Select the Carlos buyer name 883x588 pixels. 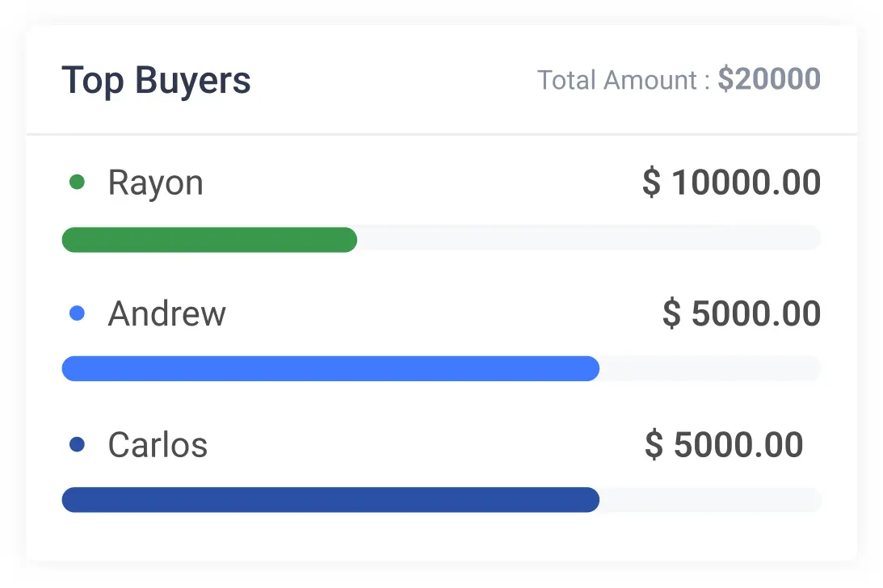(x=158, y=444)
